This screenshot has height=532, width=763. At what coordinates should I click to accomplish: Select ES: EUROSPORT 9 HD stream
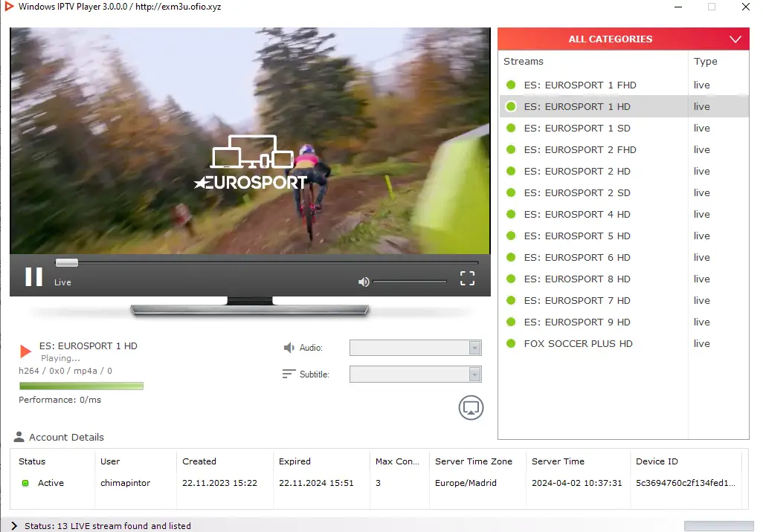coord(624,322)
